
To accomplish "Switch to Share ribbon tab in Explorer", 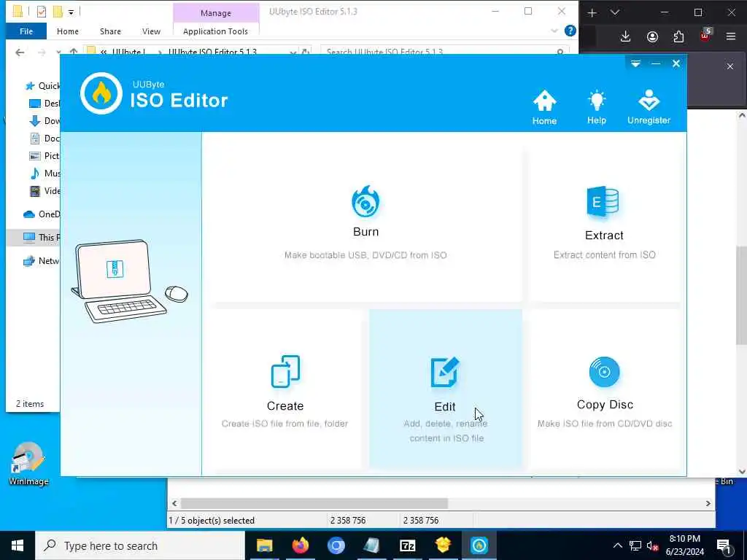I will (x=111, y=31).
